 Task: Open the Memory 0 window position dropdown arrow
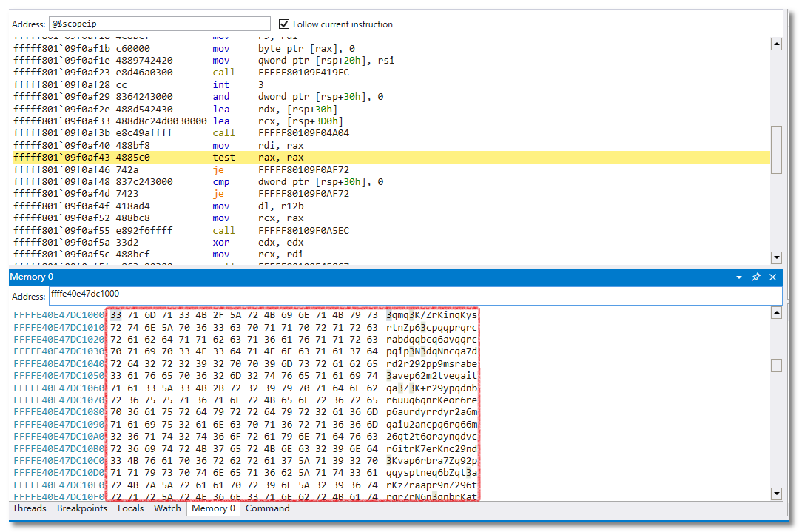738,277
